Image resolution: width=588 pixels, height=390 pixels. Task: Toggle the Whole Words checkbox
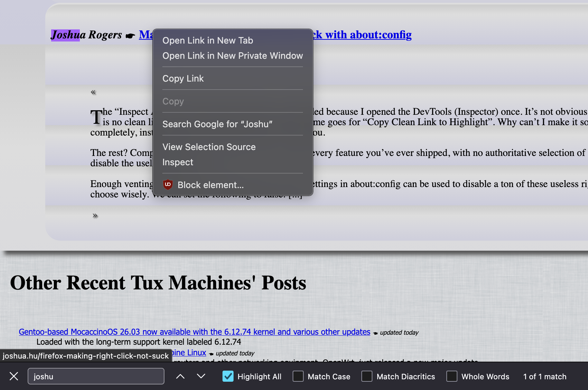point(452,376)
